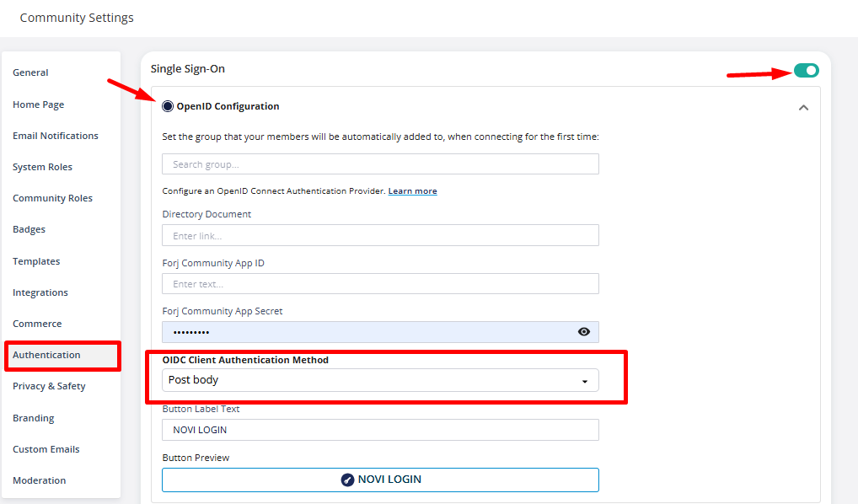
Task: Open the General settings section
Action: pyautogui.click(x=30, y=72)
